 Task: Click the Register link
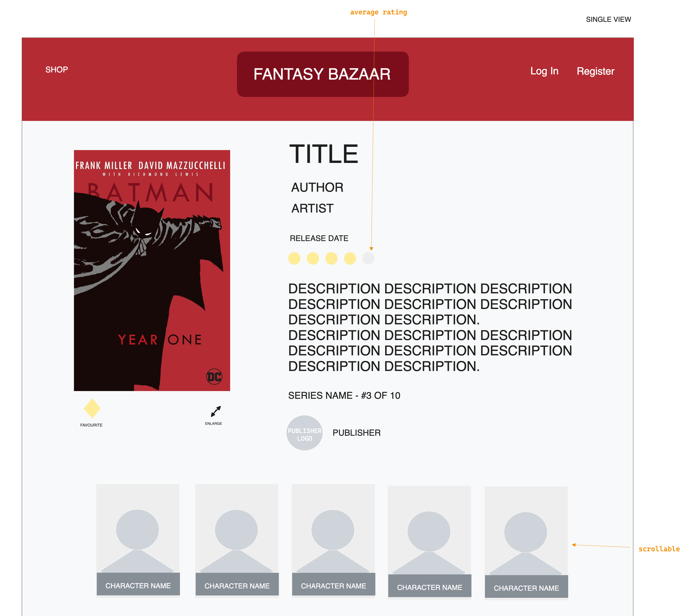tap(595, 71)
